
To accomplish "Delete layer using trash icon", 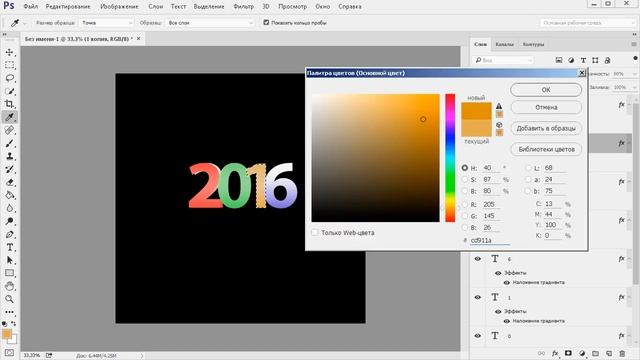I will [622, 353].
